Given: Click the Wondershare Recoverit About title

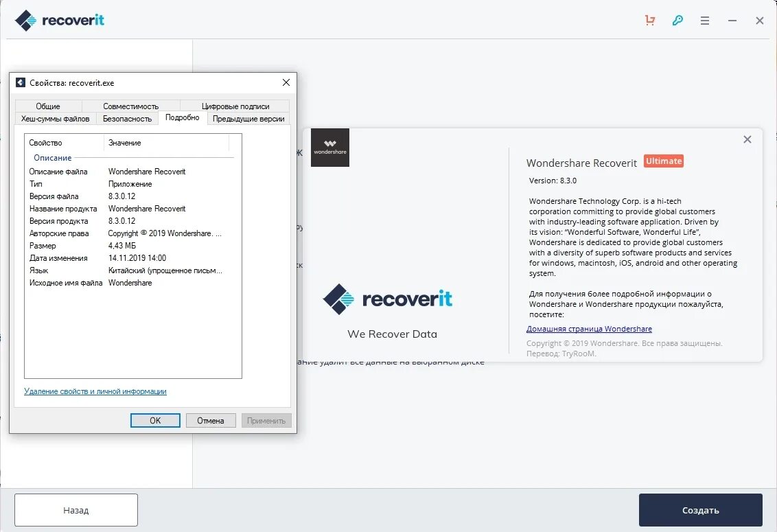Looking at the screenshot, I should click(x=581, y=163).
